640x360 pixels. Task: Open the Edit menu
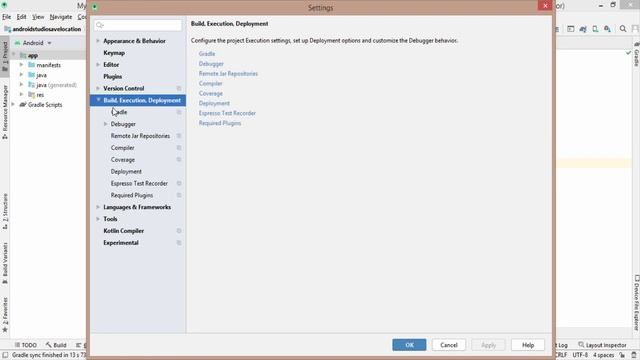21,17
